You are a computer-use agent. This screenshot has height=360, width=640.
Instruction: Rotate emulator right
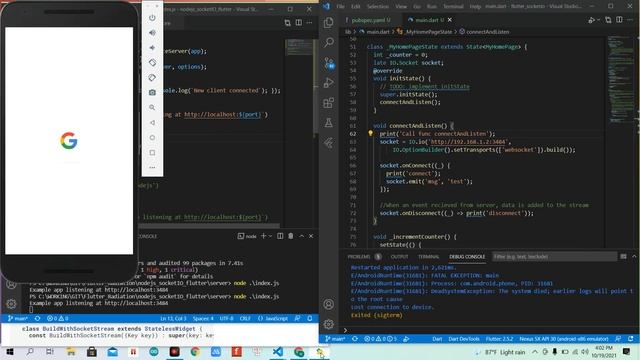(152, 78)
